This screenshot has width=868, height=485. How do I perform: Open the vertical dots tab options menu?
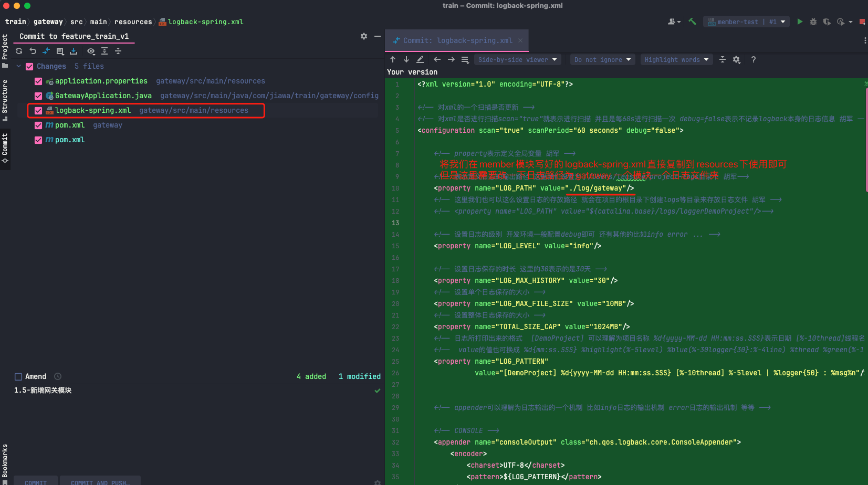864,40
